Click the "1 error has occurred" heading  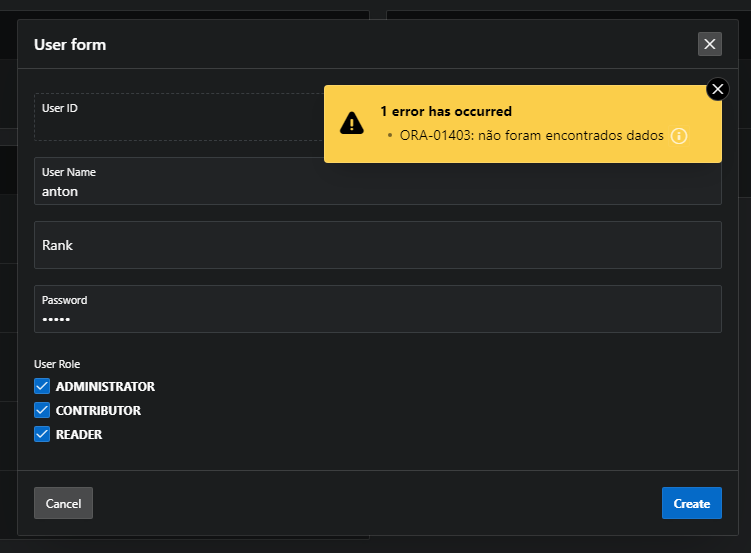445,111
